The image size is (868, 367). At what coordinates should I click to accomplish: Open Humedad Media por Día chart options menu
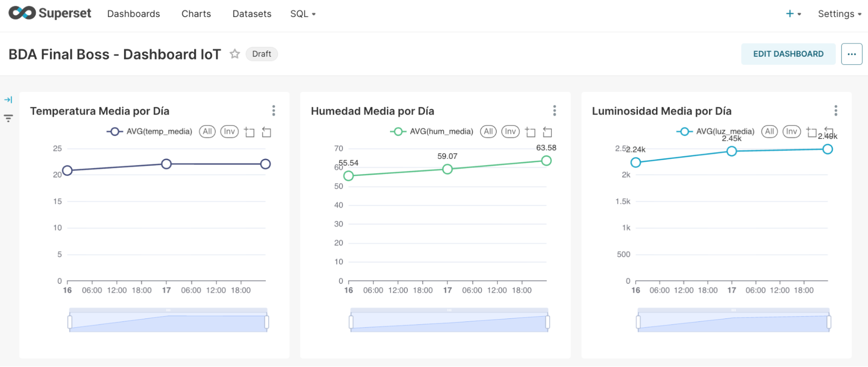click(x=554, y=111)
